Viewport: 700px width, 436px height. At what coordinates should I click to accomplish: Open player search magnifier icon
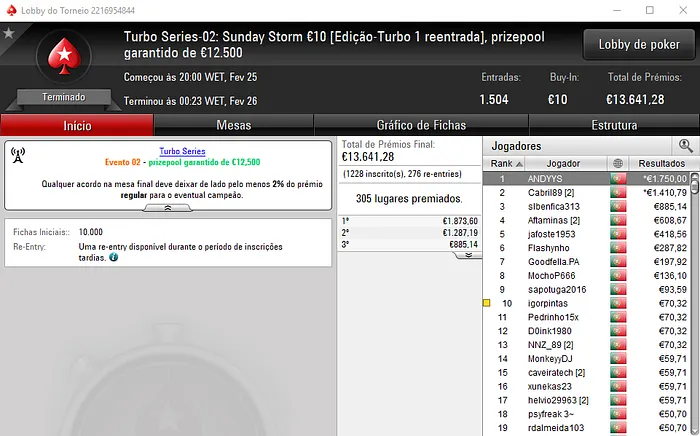point(685,145)
